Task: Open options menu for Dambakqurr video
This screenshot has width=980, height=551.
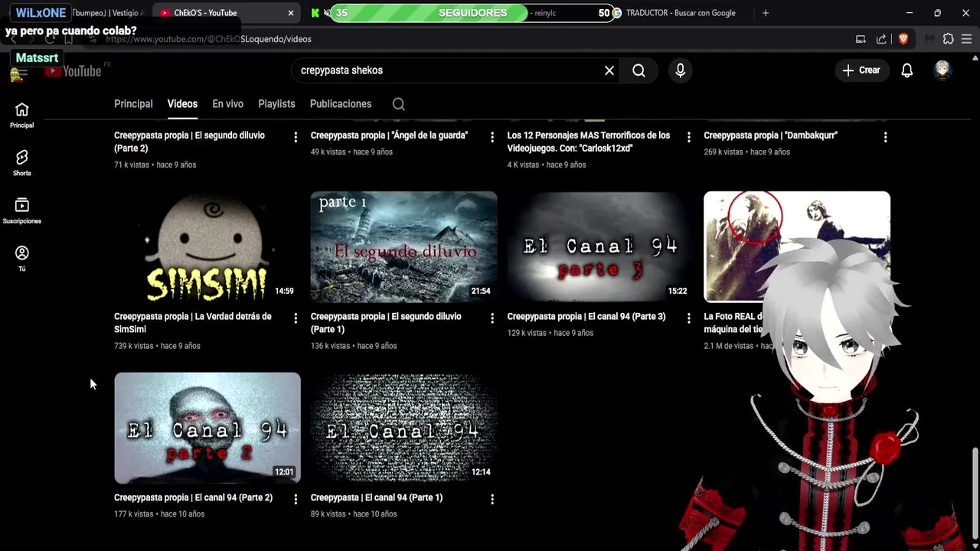Action: click(885, 137)
